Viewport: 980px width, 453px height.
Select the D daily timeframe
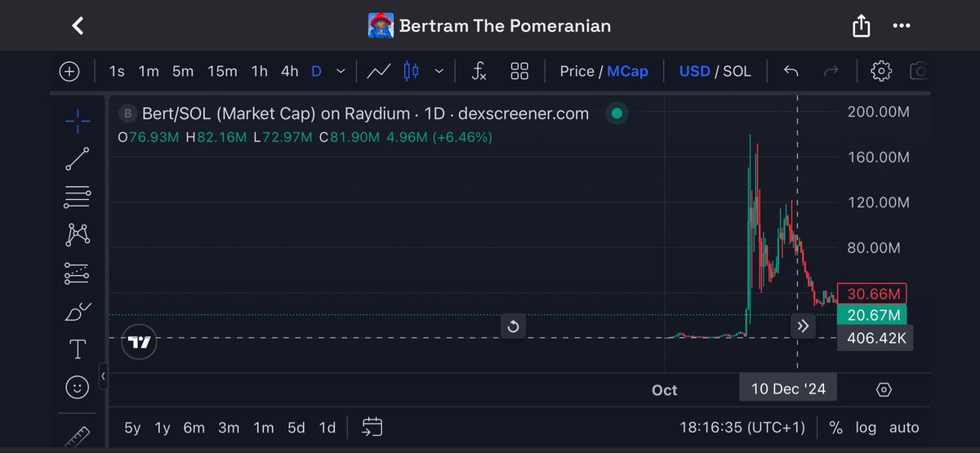pyautogui.click(x=317, y=71)
